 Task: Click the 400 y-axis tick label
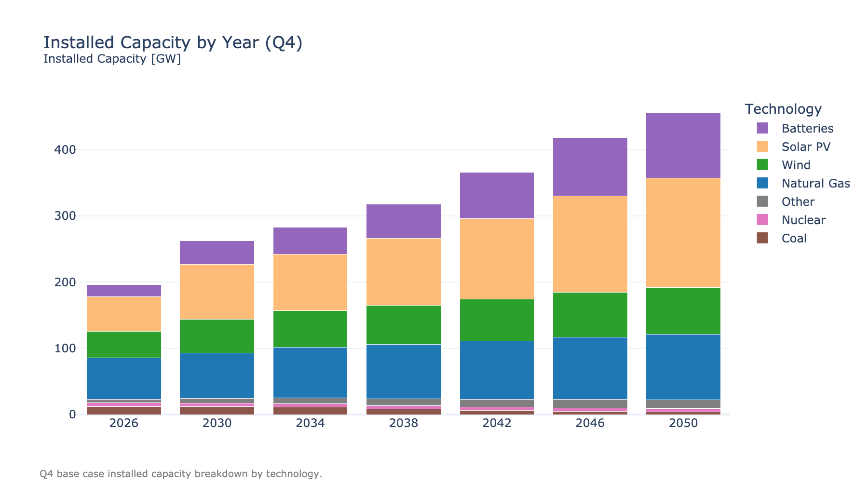tap(65, 150)
